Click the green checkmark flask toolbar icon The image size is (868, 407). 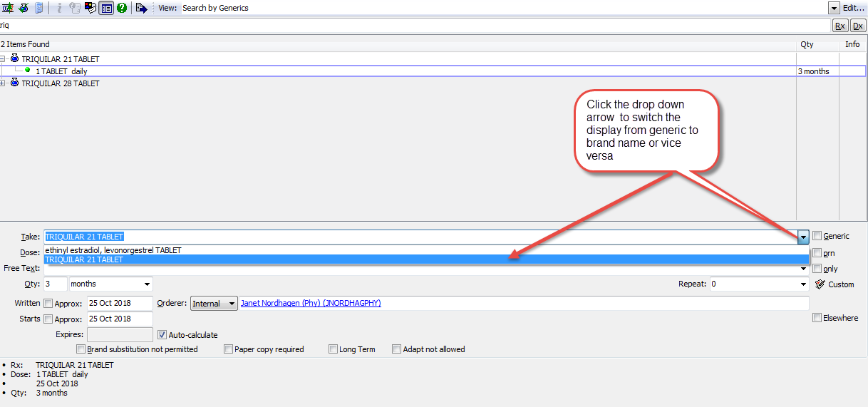tap(23, 8)
